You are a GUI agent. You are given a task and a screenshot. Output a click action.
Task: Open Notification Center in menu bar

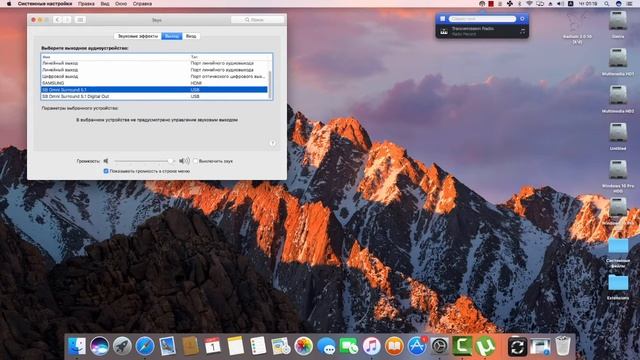(629, 4)
